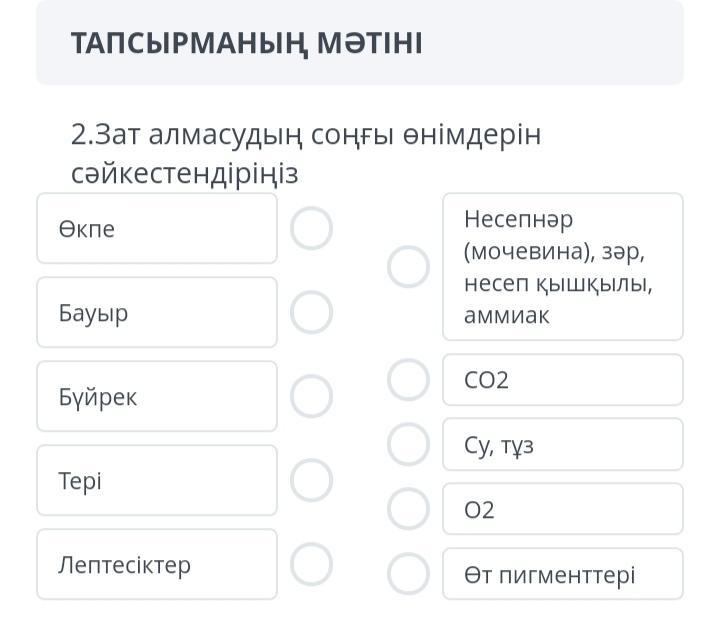
Task: Click the ТАПСЫРМАНЫҢ МӘТІНІ header
Action: click(x=246, y=43)
